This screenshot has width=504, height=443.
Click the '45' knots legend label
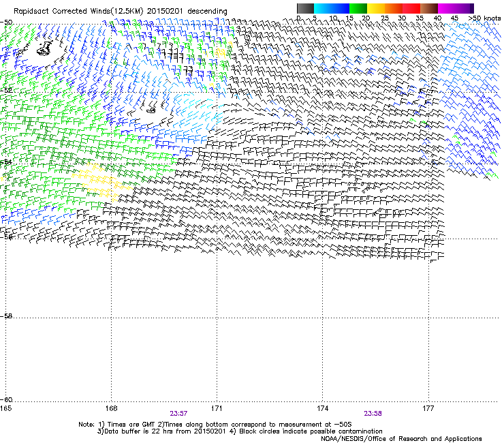454,18
